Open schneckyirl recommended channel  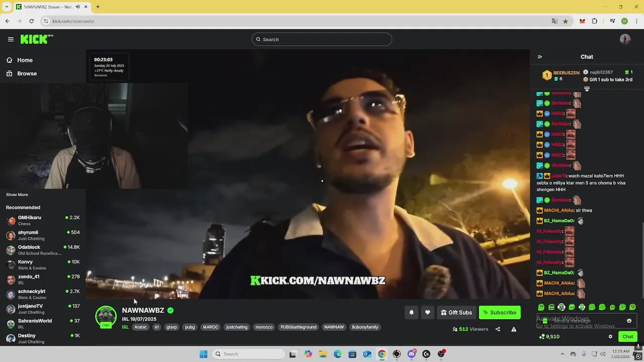pyautogui.click(x=43, y=294)
